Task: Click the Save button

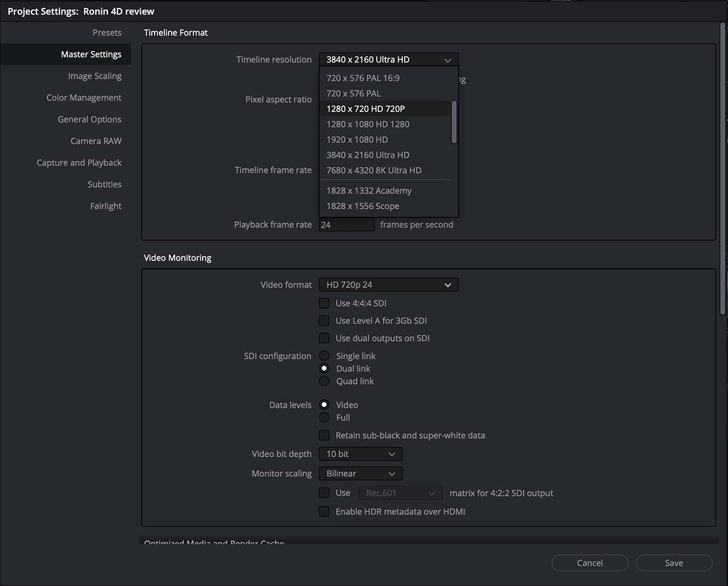Action: tap(673, 563)
